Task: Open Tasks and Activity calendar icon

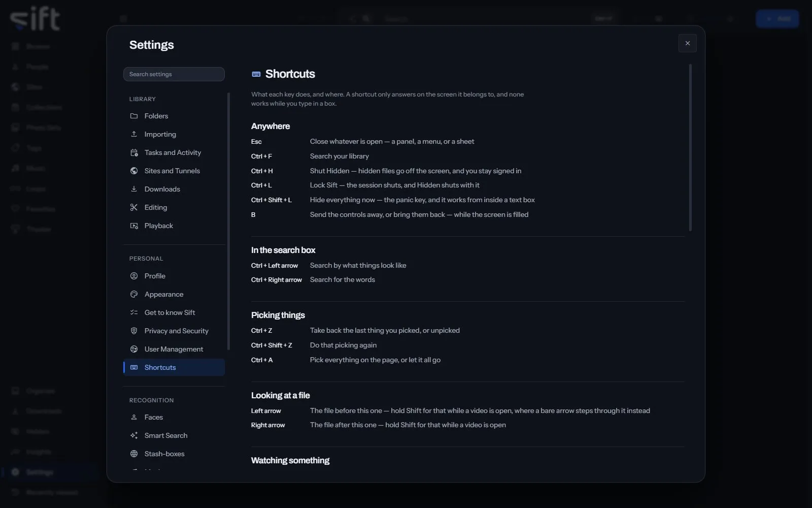Action: 134,152
